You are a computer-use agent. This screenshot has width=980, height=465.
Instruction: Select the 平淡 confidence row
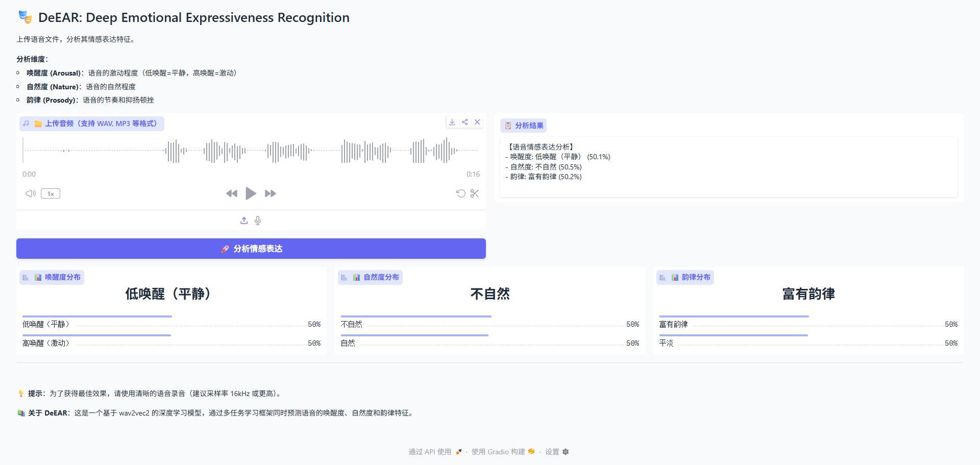point(808,341)
